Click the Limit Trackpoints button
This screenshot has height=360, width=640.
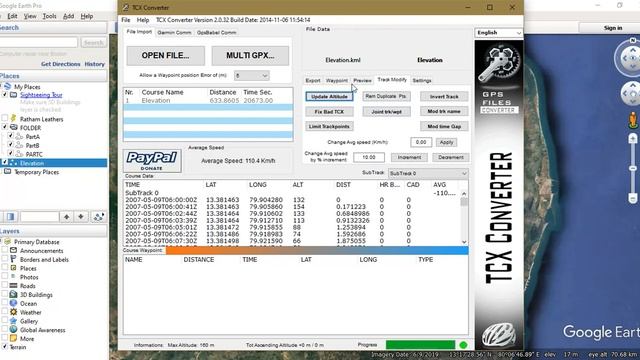329,127
